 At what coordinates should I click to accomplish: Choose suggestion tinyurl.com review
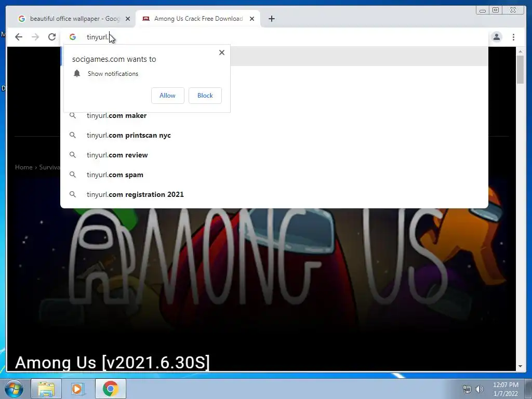pos(274,155)
